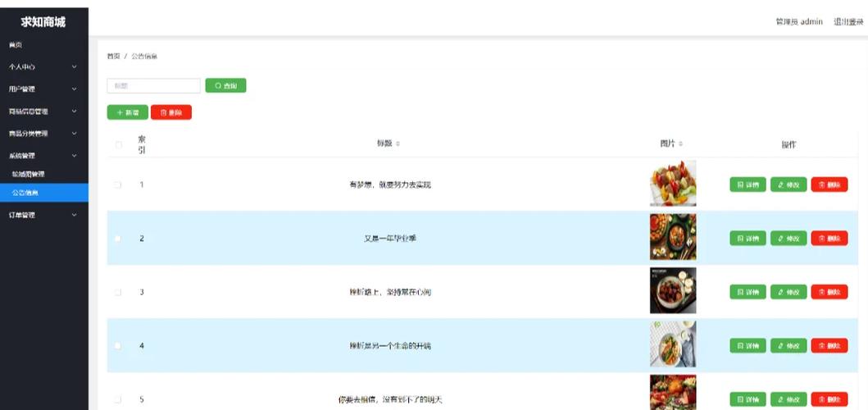The height and width of the screenshot is (410, 868).
Task: Click the green 查询 search button
Action: pyautogui.click(x=226, y=85)
